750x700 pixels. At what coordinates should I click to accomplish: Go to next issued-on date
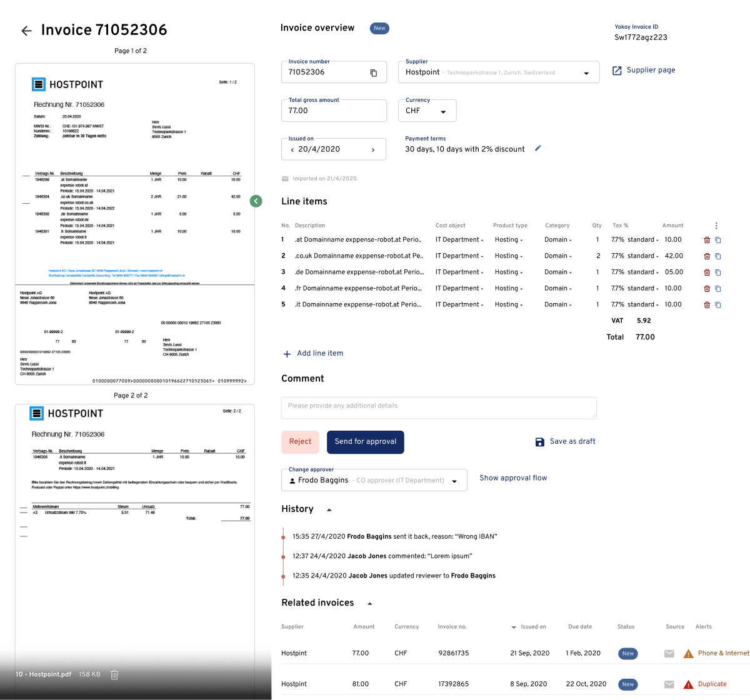pos(373,150)
